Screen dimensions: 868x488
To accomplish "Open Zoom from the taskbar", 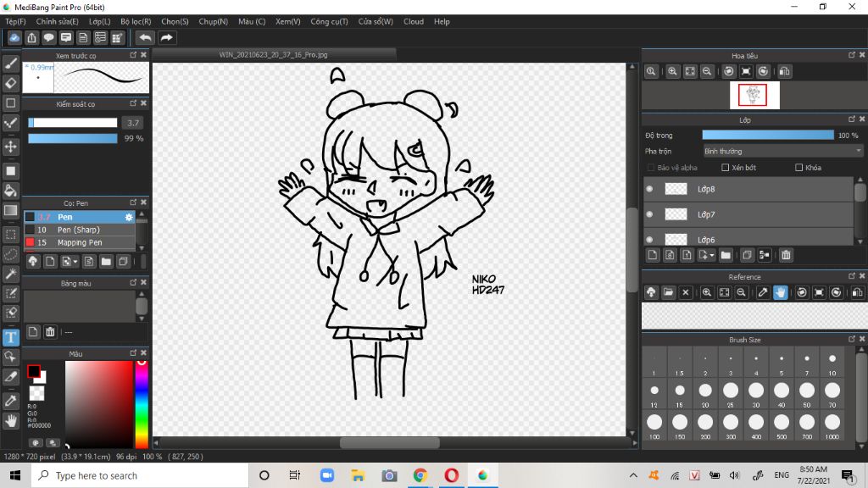I will [x=326, y=475].
